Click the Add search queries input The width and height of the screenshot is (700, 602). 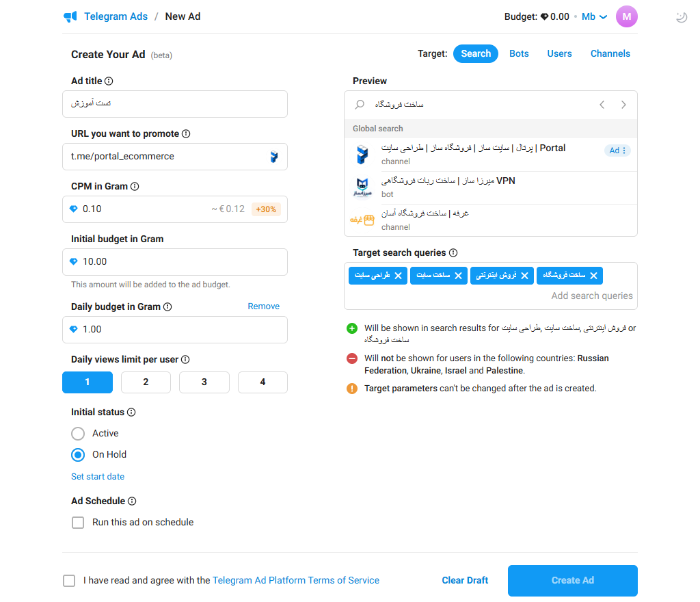(591, 296)
